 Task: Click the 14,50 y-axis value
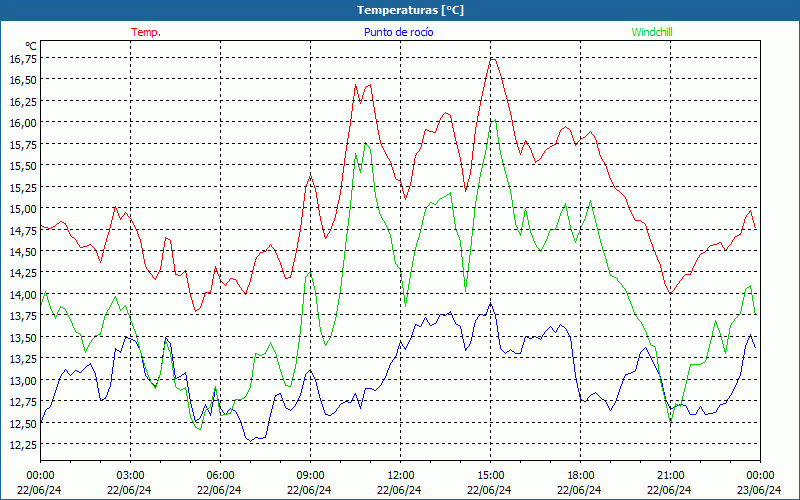point(23,252)
